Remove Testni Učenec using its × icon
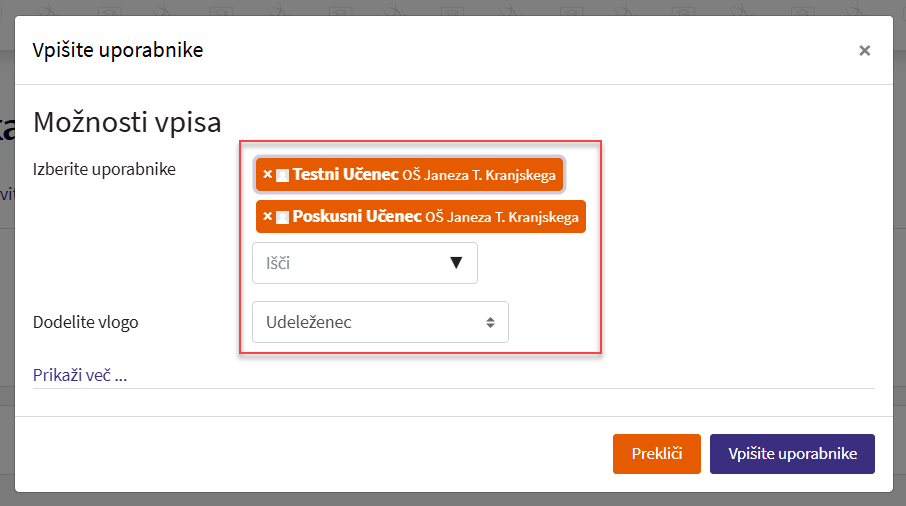The height and width of the screenshot is (506, 906). click(x=267, y=174)
